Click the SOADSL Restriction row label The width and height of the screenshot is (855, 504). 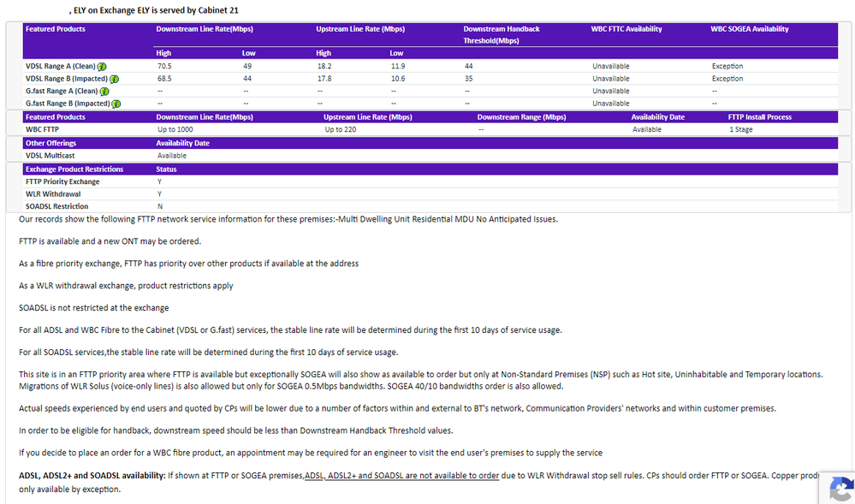click(56, 206)
